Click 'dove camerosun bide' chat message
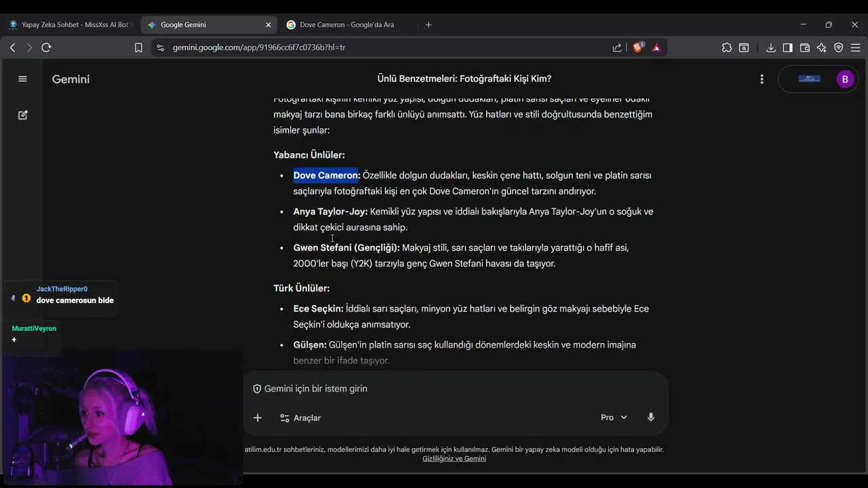This screenshot has width=868, height=488. click(75, 301)
